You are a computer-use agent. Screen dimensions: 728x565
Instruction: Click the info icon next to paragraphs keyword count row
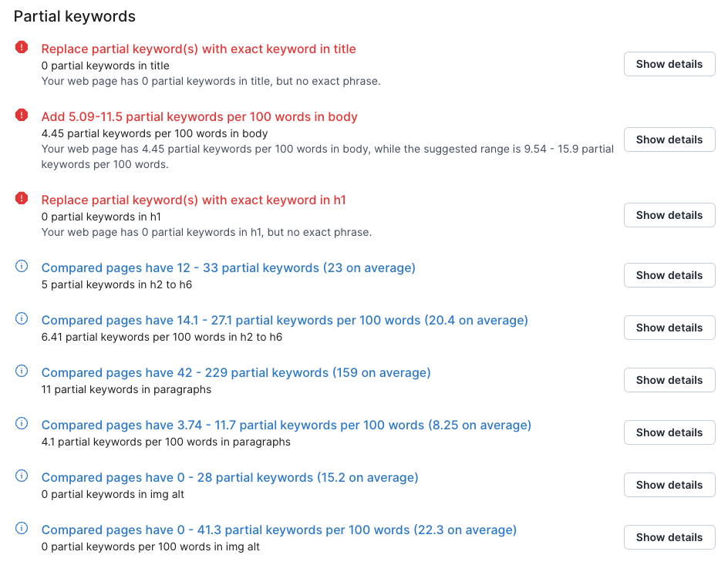pos(22,370)
